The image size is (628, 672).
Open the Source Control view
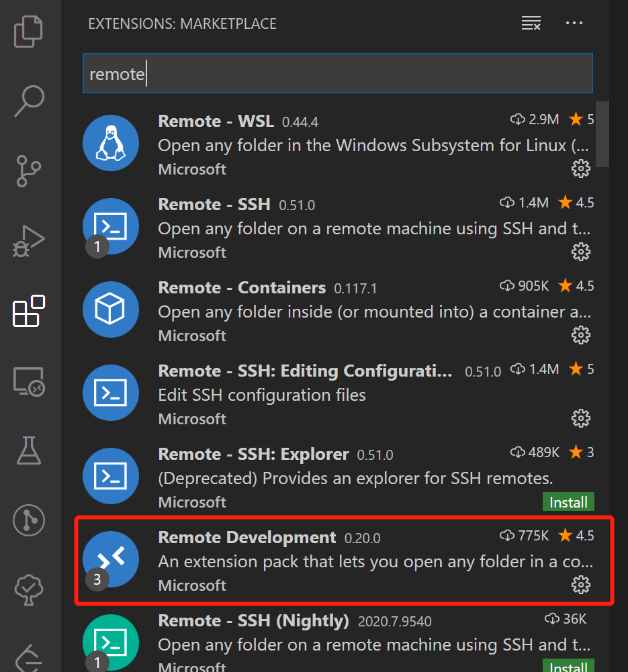28,171
